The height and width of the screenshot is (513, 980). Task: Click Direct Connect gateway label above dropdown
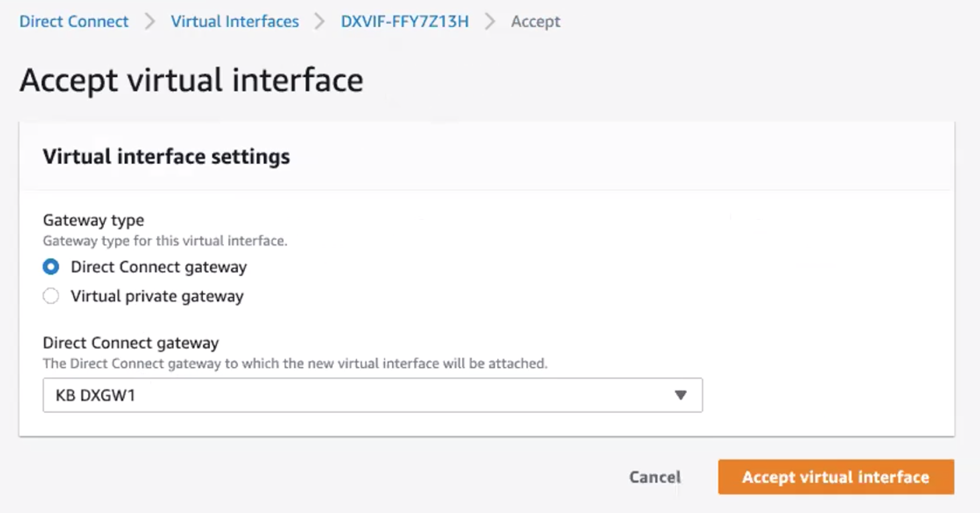(x=131, y=343)
